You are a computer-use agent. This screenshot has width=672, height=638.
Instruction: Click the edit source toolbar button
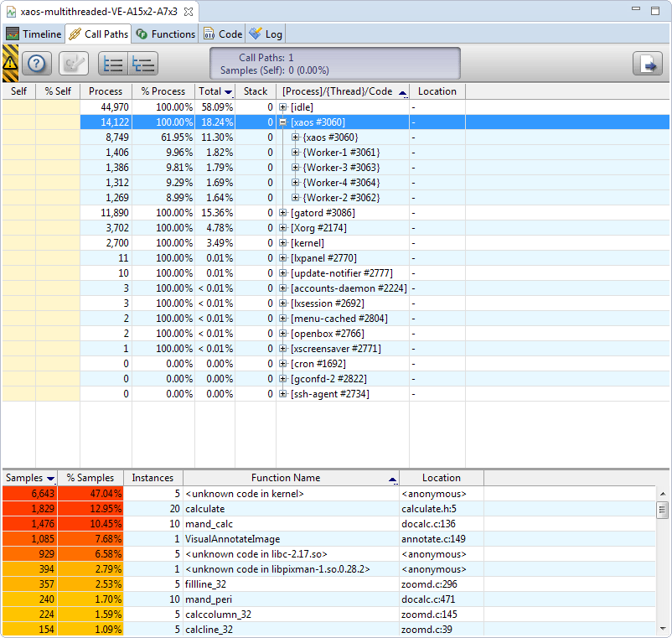tap(74, 64)
